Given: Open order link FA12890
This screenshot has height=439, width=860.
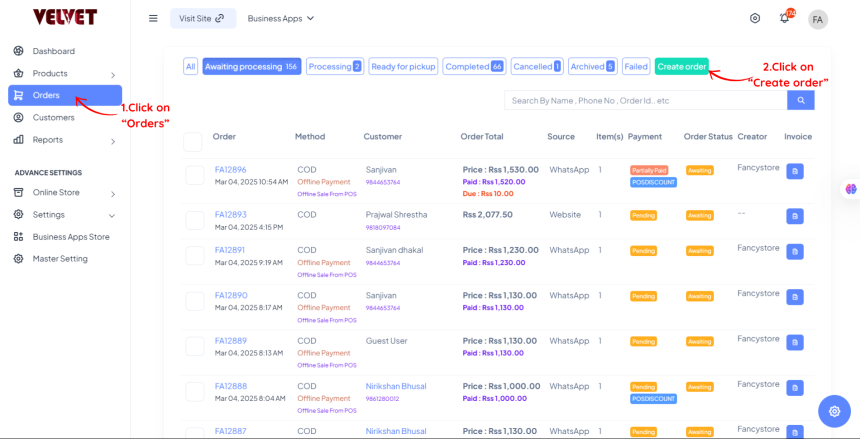Looking at the screenshot, I should pos(230,295).
